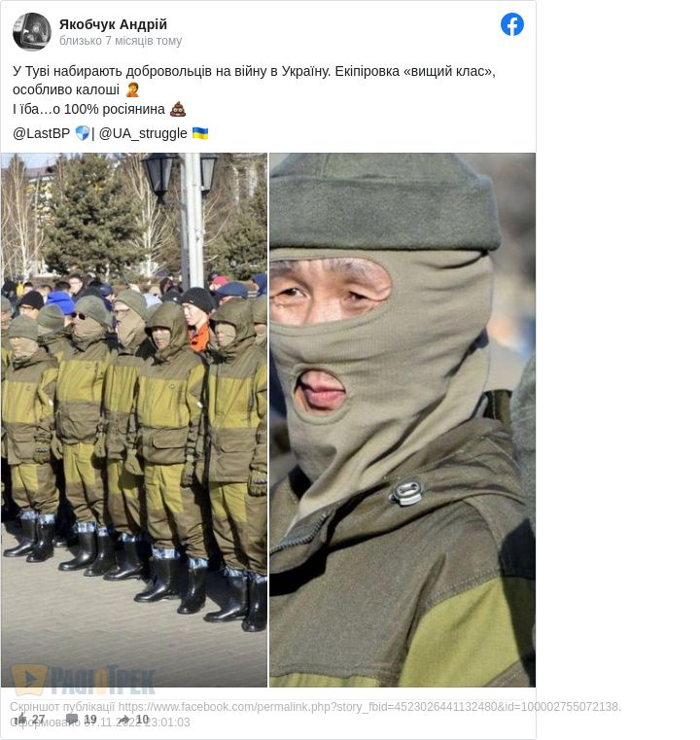Screen dimensions: 700x740
Task: Open the @UA_struggle mention
Action: point(143,133)
